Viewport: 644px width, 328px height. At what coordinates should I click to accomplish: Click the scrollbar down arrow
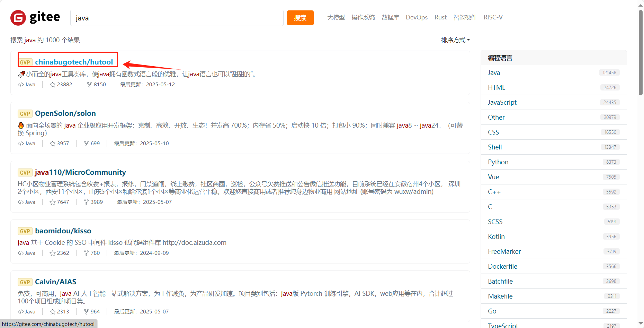(641, 324)
